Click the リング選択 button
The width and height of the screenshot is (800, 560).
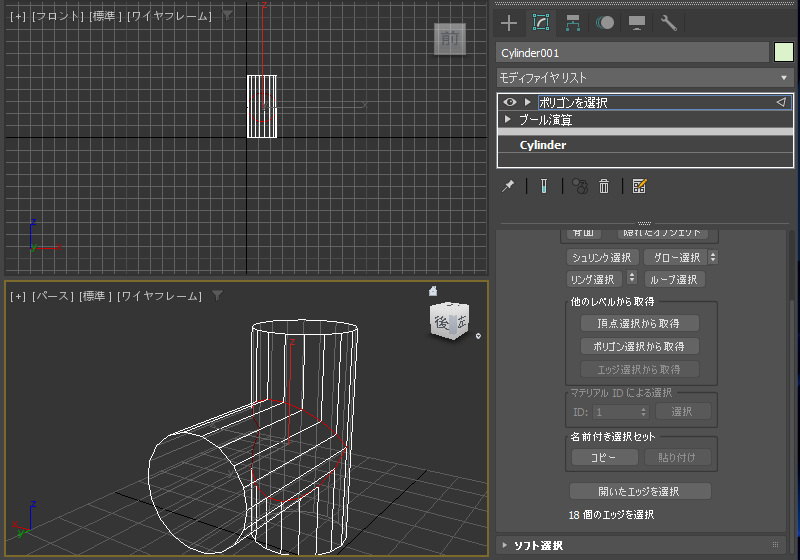pos(593,279)
